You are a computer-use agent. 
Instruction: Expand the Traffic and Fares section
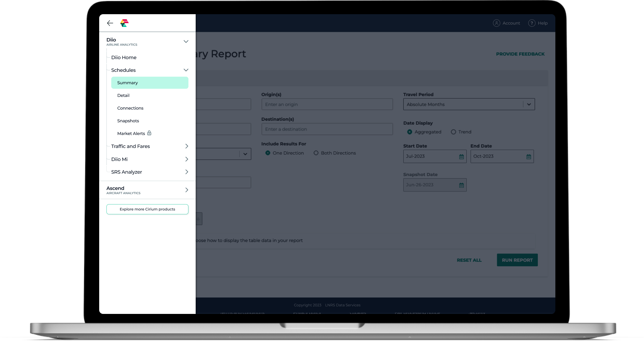click(x=186, y=146)
